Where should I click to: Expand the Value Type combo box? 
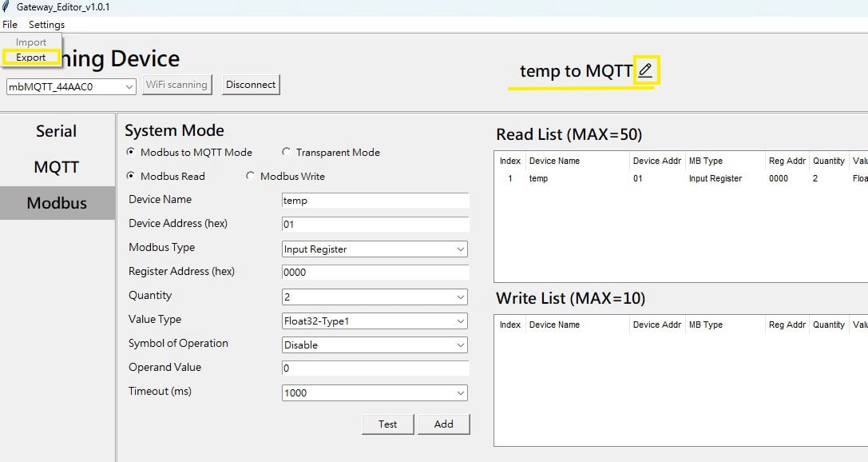[460, 321]
